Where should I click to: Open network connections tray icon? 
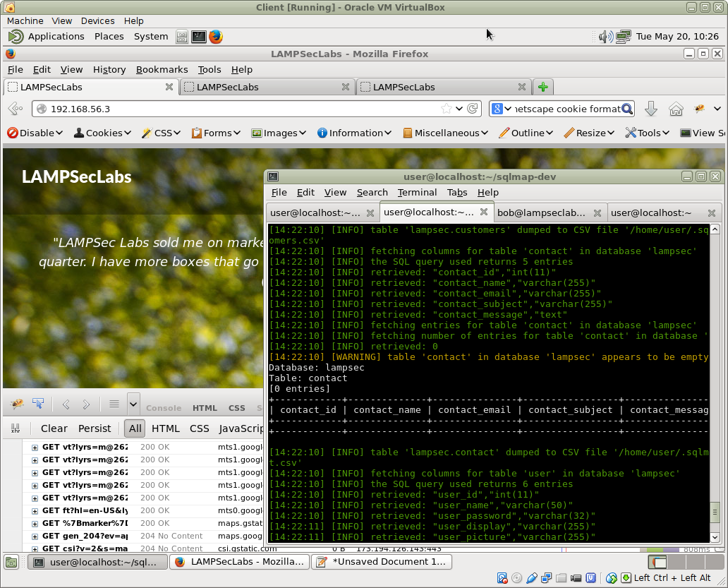pos(623,36)
